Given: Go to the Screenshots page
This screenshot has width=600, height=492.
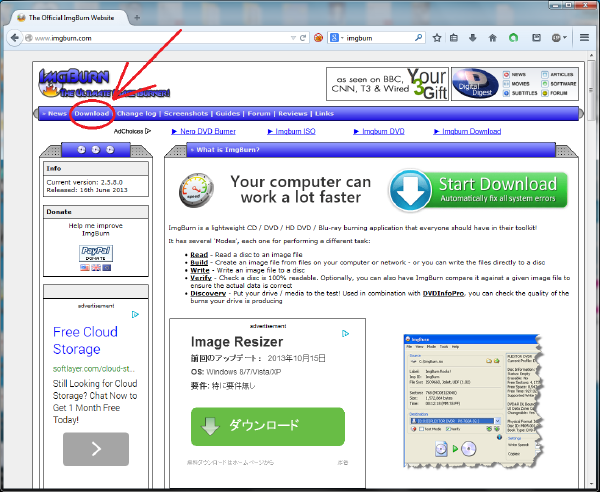Looking at the screenshot, I should point(186,114).
